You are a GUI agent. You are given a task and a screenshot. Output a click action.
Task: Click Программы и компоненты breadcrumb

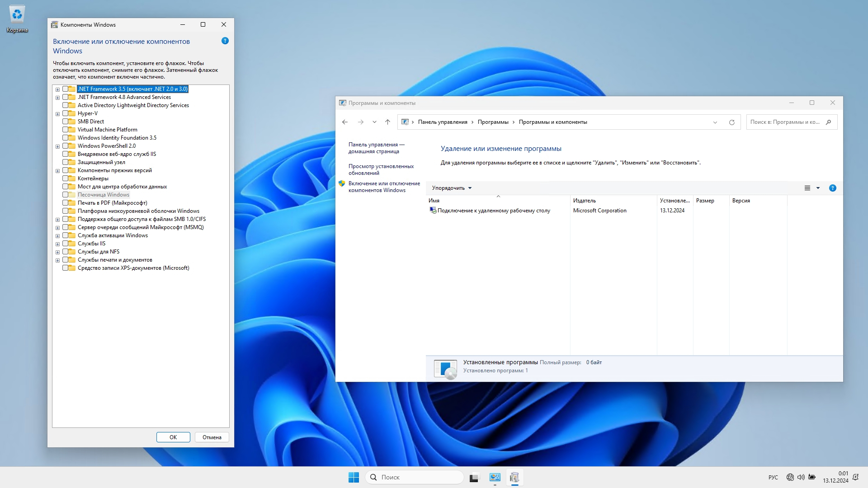pyautogui.click(x=553, y=122)
